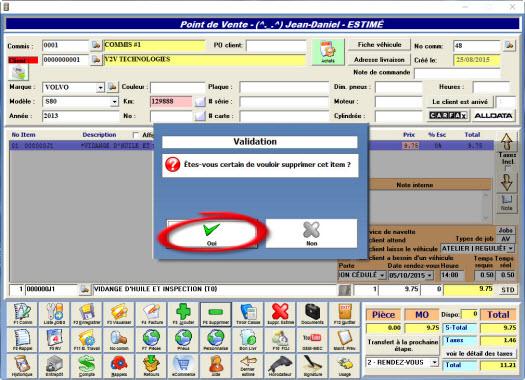Click the No-comm search icon

click(119, 339)
